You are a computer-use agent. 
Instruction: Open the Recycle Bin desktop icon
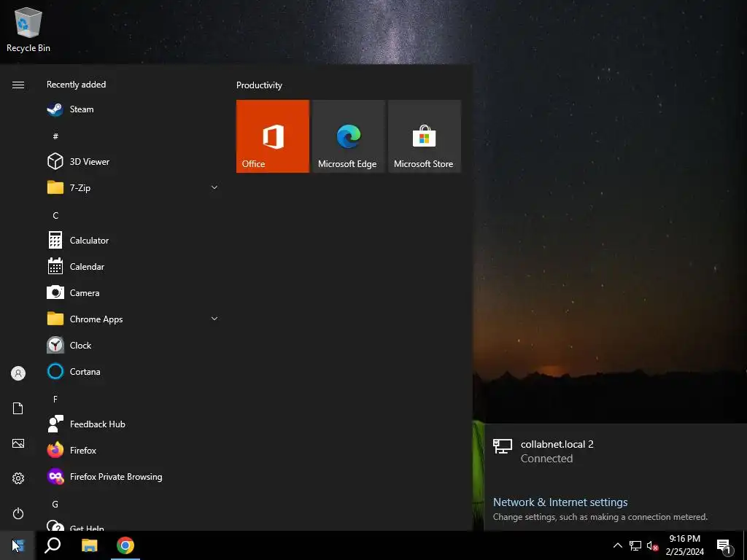click(x=28, y=29)
